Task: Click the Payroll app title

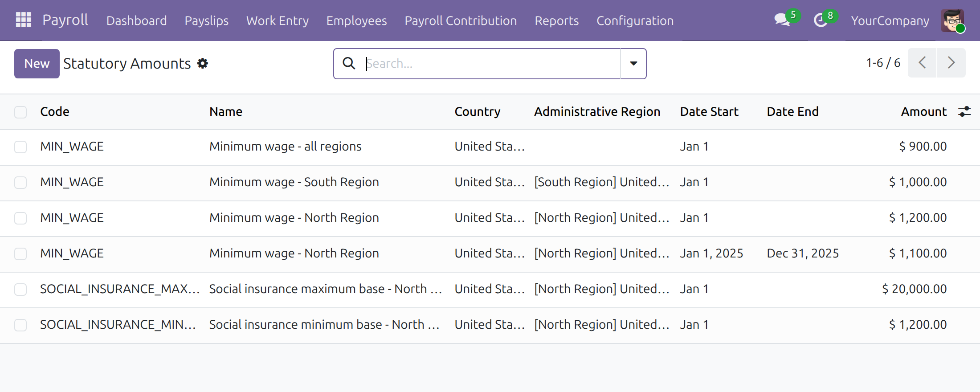Action: (x=65, y=20)
